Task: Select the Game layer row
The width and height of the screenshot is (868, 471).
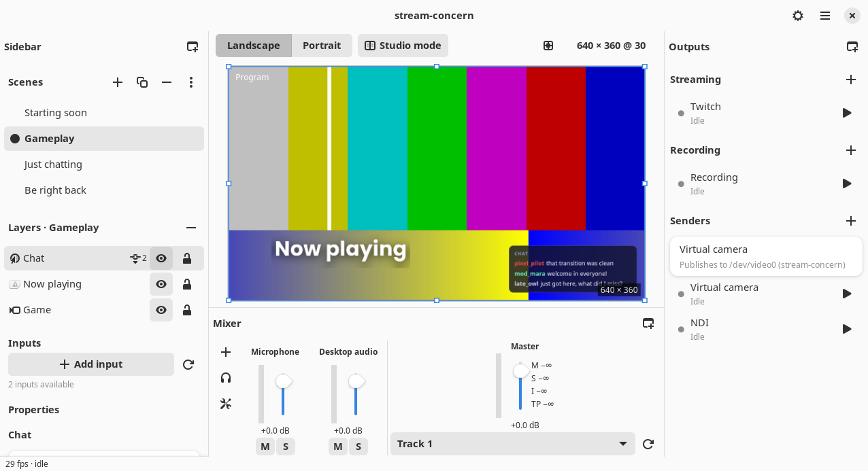Action: tap(104, 310)
